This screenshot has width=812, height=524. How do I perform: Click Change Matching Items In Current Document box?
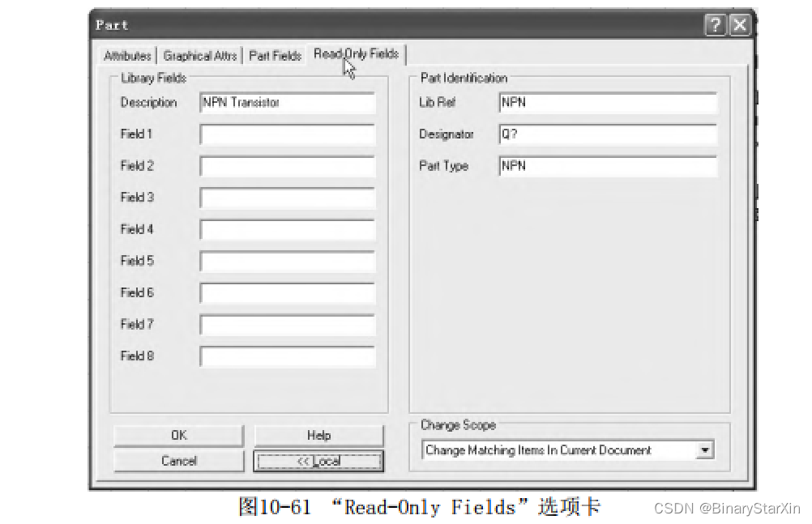click(x=567, y=450)
